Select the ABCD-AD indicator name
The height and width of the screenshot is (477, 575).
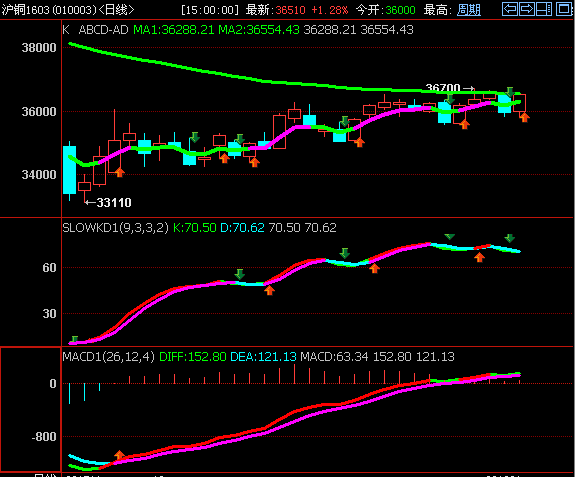(103, 30)
